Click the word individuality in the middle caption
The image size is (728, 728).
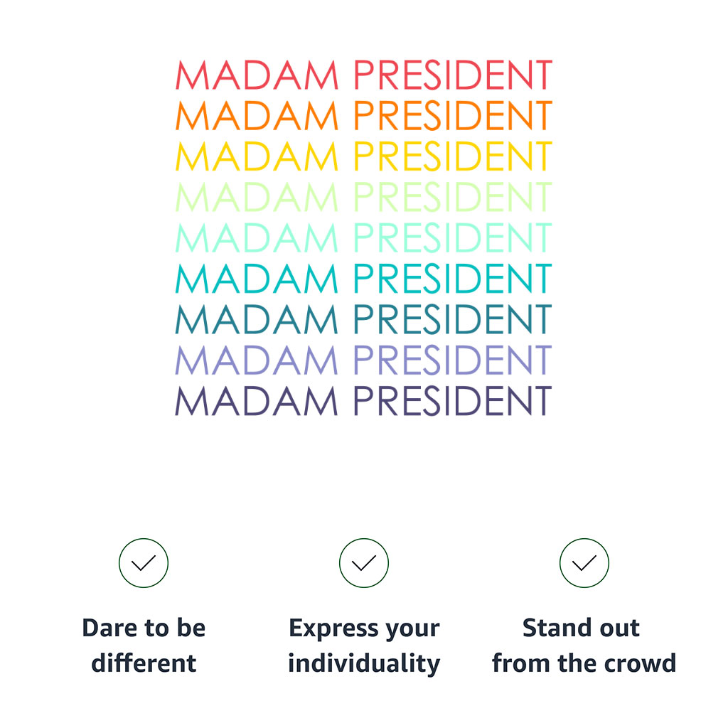(x=364, y=664)
